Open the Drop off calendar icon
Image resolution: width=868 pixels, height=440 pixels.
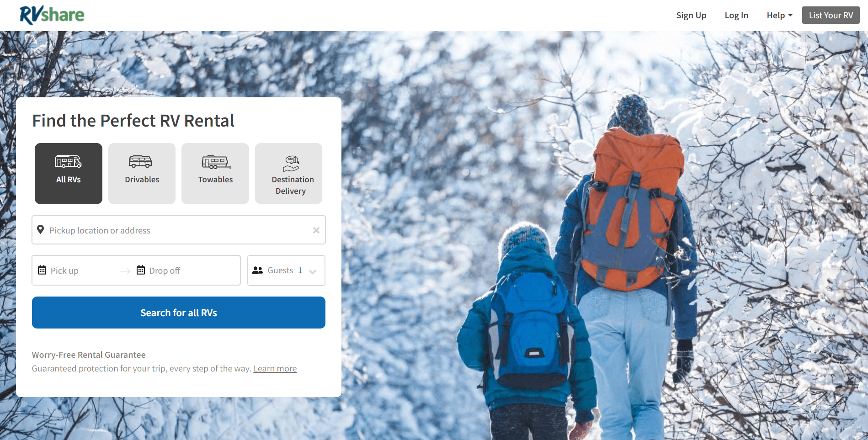point(141,270)
